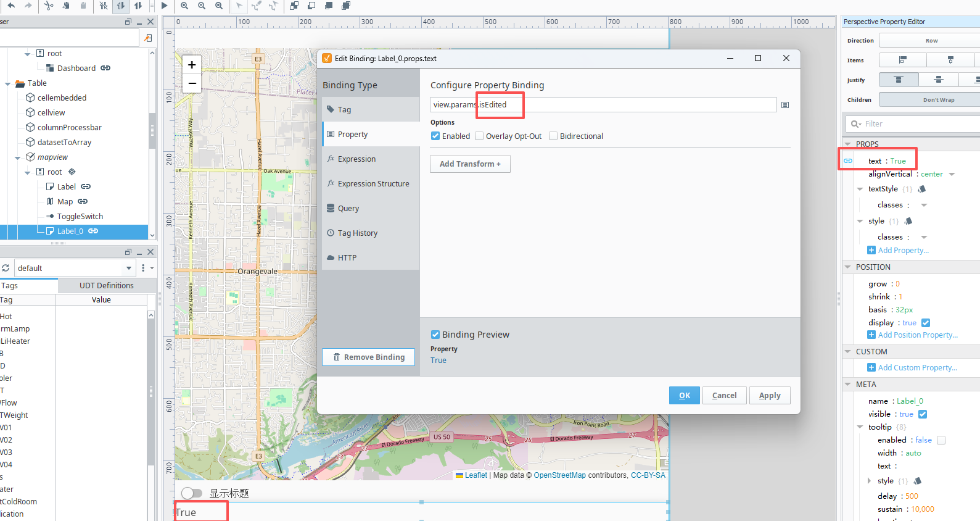This screenshot has height=521, width=980.
Task: Click the Cut scissors icon
Action: 49,6
